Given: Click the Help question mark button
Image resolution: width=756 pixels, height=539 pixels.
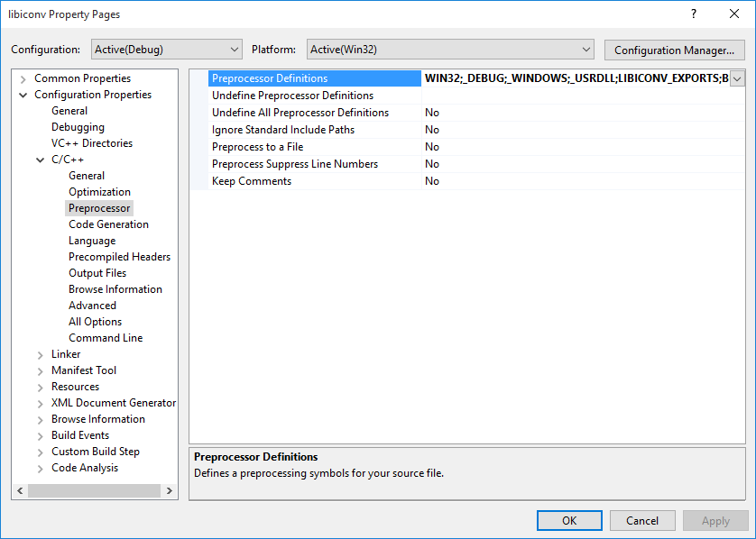Looking at the screenshot, I should (694, 14).
